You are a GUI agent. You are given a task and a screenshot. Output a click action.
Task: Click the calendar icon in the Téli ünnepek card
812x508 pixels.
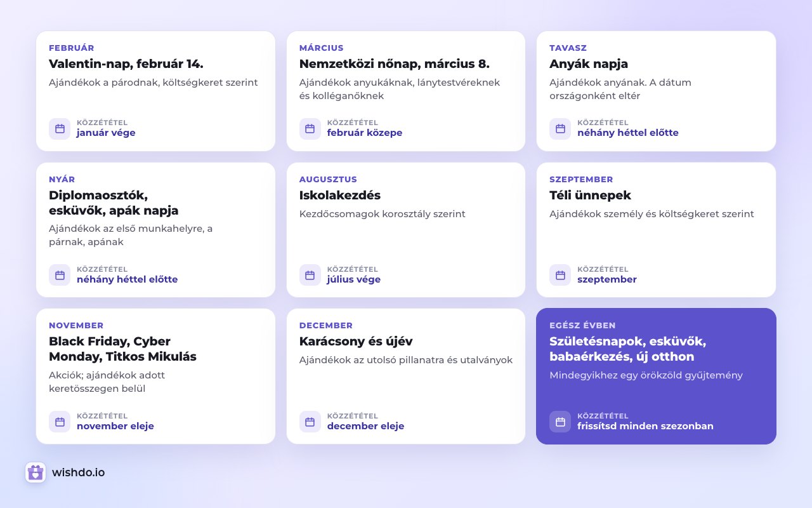tap(560, 275)
